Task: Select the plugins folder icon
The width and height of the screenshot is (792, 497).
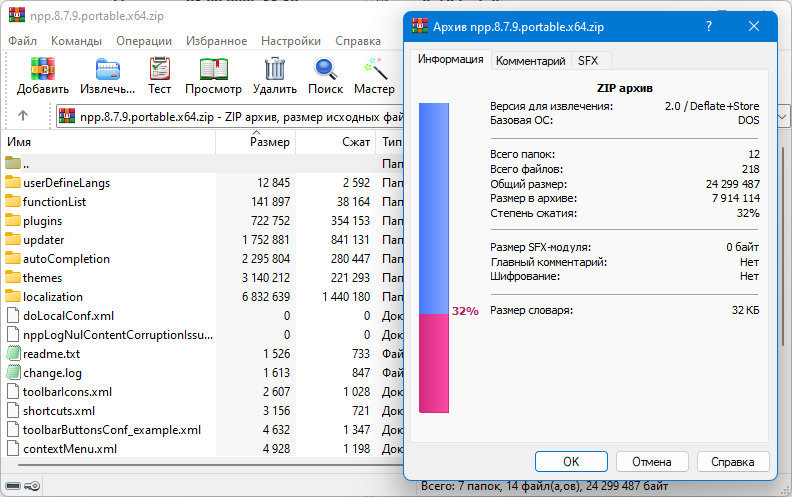Action: point(13,220)
